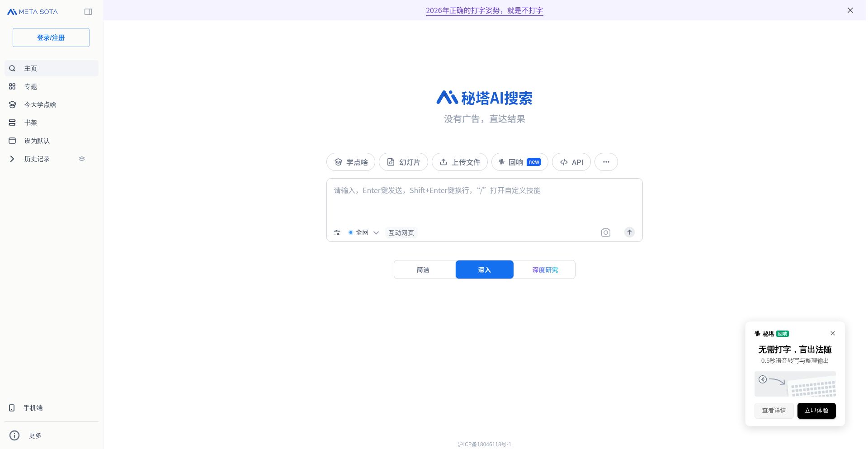
Task: Expand the 历史记录 history list
Action: point(12,159)
